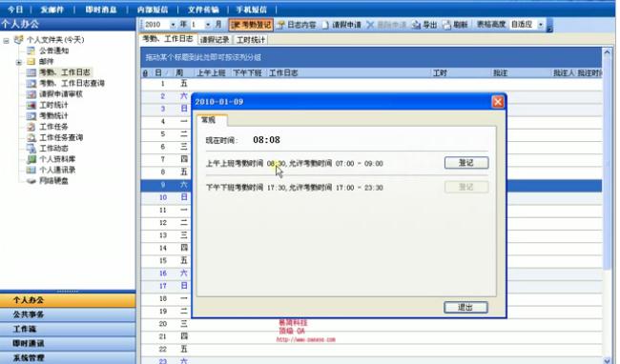Image resolution: width=620 pixels, height=364 pixels.
Task: Switch to the 请假记录 tab
Action: click(215, 39)
